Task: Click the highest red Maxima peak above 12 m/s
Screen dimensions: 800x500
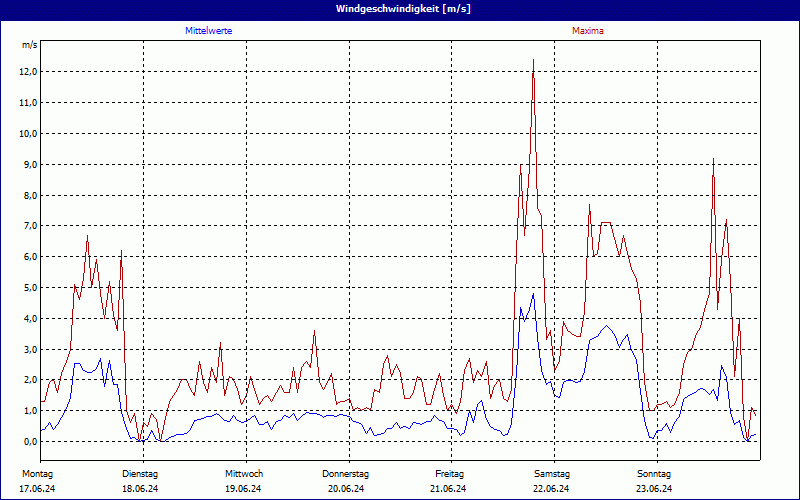Action: [x=533, y=61]
